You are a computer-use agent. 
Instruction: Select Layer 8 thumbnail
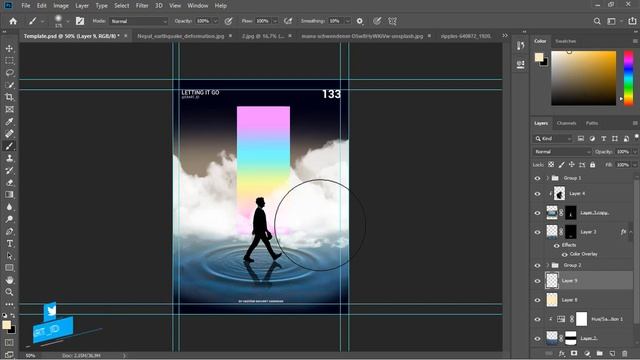(552, 300)
